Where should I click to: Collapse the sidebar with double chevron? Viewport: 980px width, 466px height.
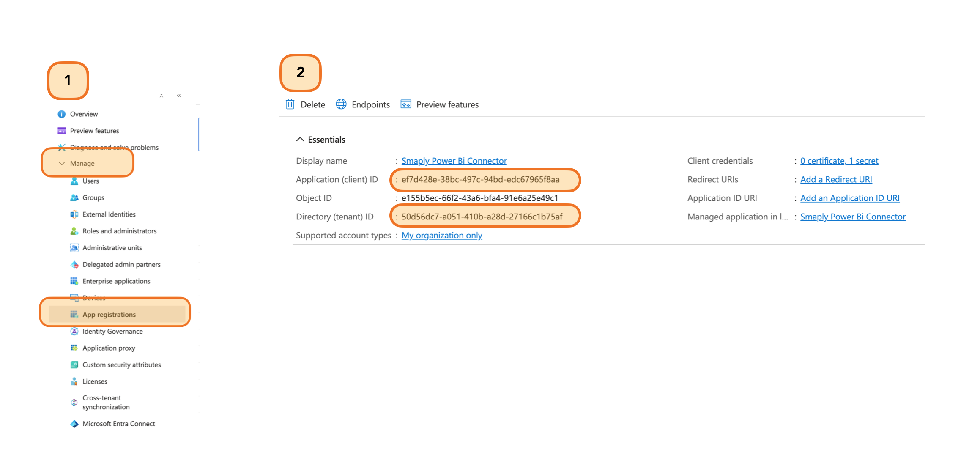[x=179, y=96]
